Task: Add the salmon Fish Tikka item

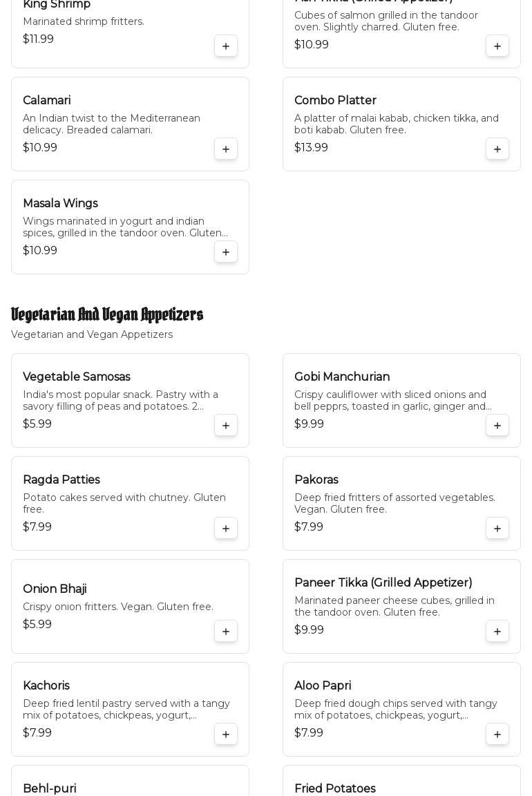Action: pyautogui.click(x=497, y=46)
